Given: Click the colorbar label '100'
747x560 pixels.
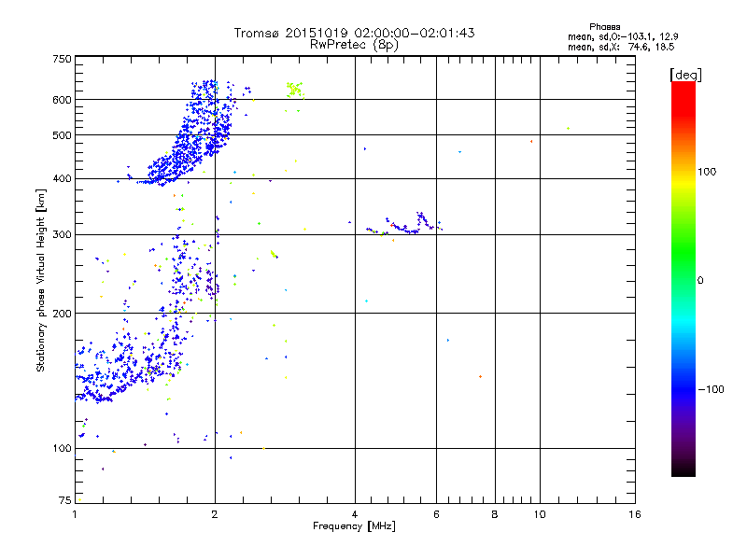Looking at the screenshot, I should (707, 172).
